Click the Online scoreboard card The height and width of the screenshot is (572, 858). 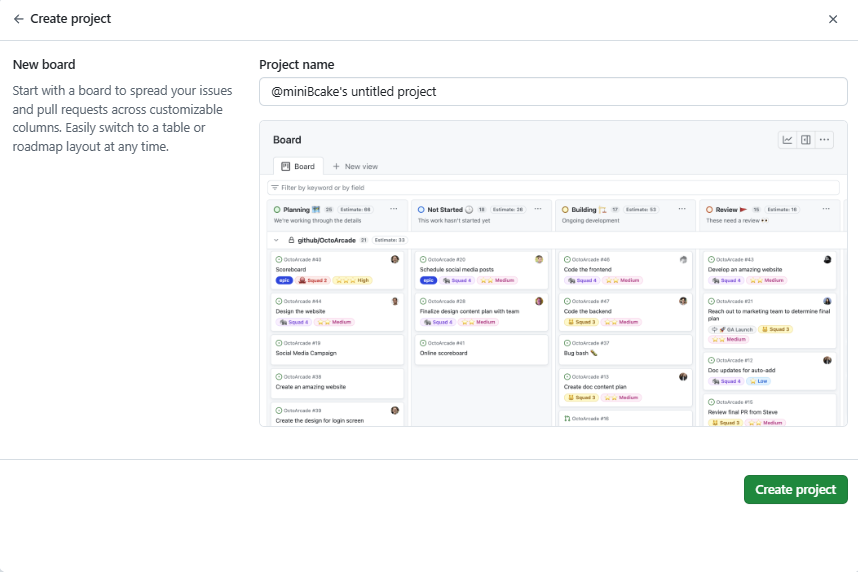(481, 350)
